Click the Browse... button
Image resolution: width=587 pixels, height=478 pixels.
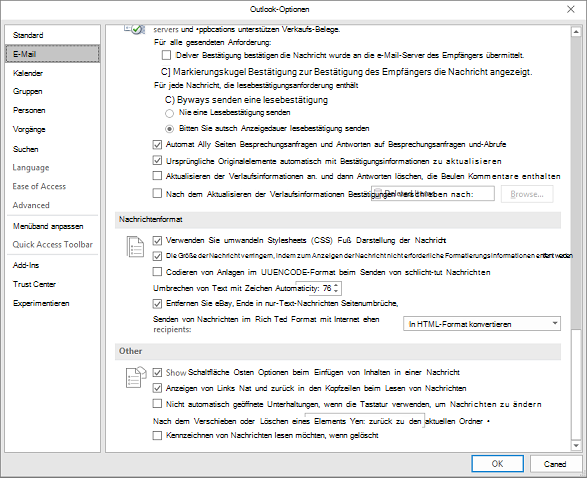click(527, 194)
